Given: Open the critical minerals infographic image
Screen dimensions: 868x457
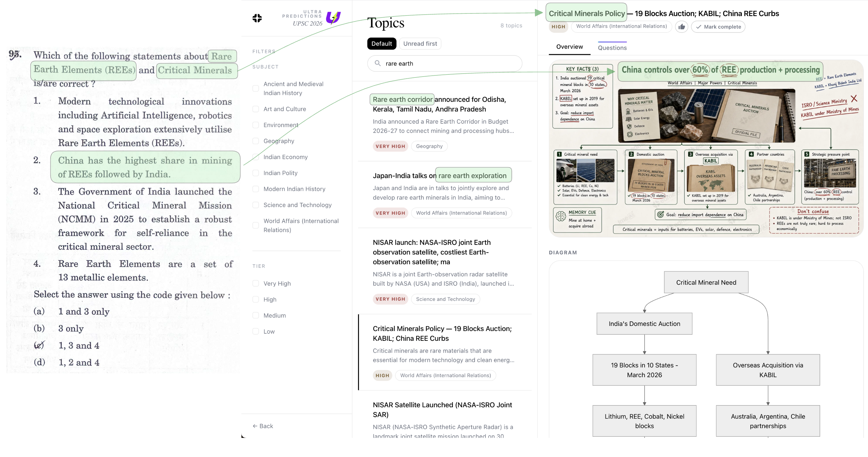Looking at the screenshot, I should [706, 148].
